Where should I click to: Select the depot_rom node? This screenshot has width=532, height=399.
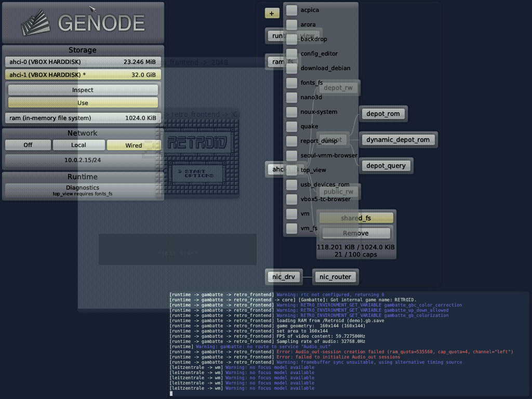coord(383,114)
